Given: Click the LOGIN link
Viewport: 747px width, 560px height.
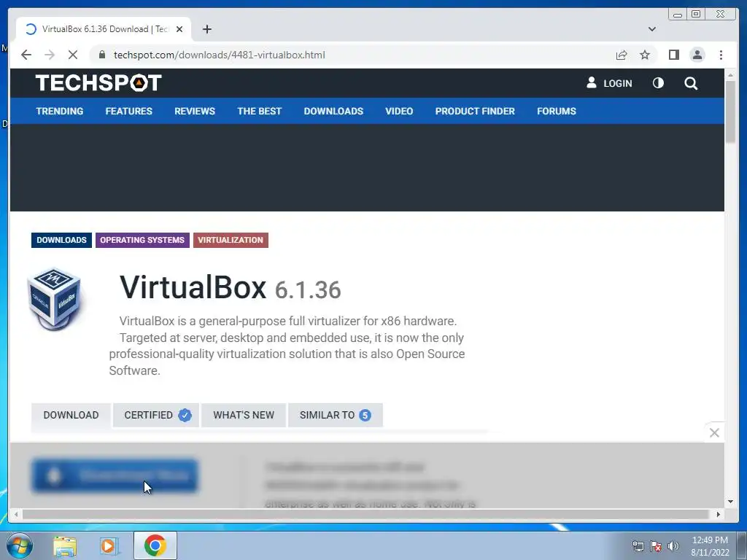Looking at the screenshot, I should click(609, 83).
